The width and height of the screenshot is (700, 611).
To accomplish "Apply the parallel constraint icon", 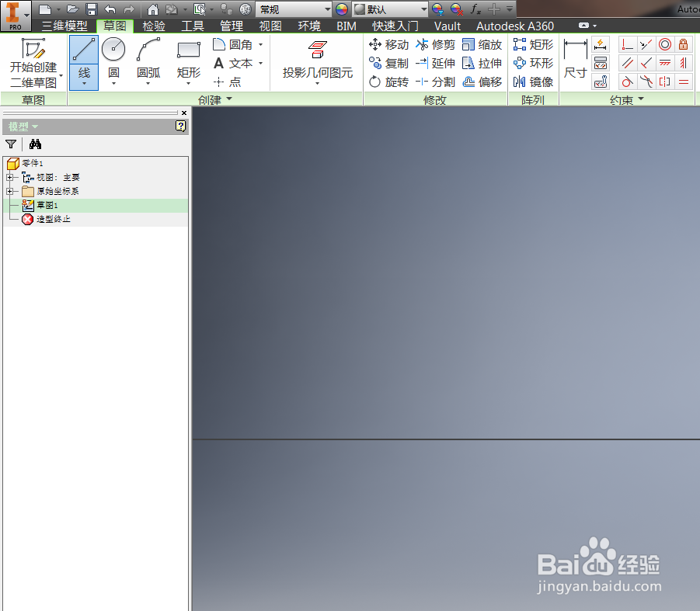I will (x=628, y=64).
